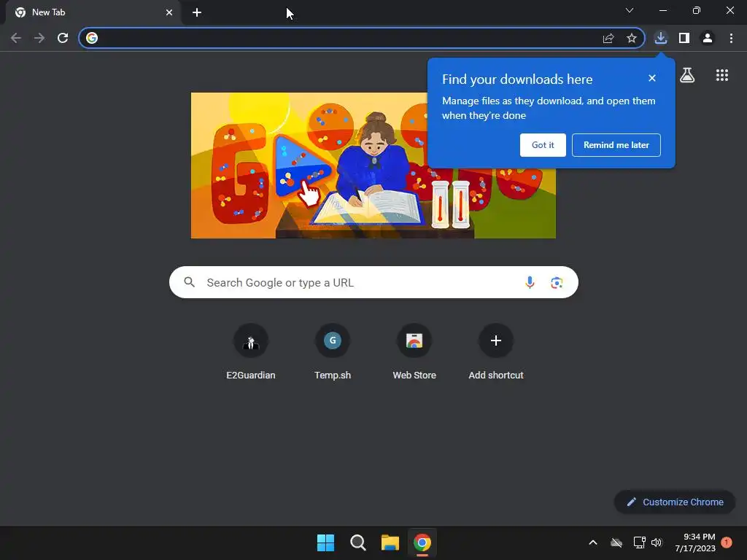Click the Search Google or type a URL box
This screenshot has width=747, height=560.
(373, 282)
